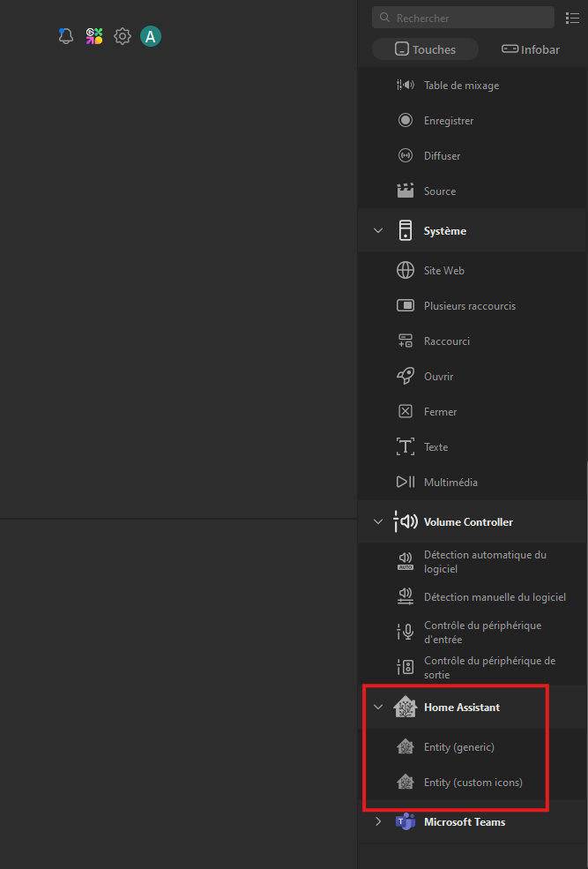This screenshot has width=588, height=869.
Task: Select Entity (custom icons) action
Action: coord(473,783)
